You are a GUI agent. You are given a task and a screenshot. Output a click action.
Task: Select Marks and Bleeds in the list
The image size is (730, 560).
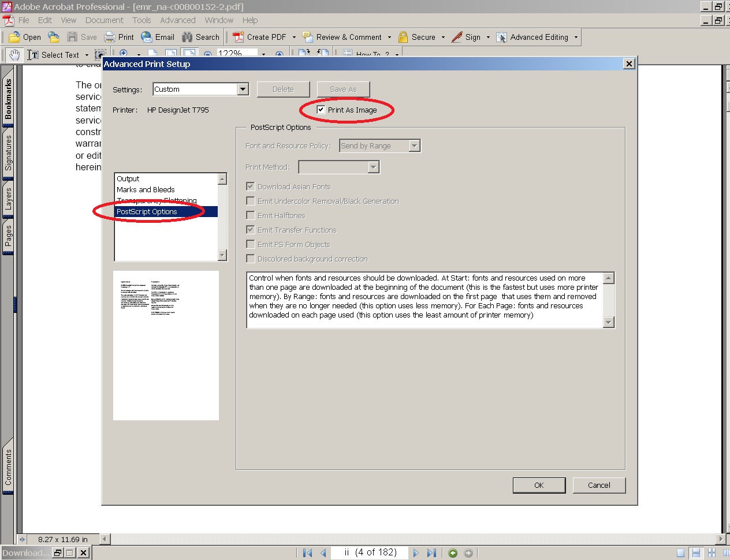146,189
